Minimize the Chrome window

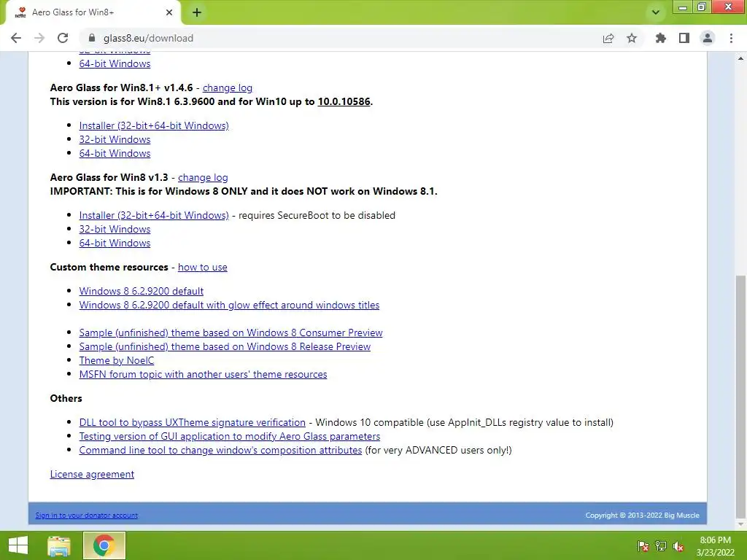pos(683,7)
